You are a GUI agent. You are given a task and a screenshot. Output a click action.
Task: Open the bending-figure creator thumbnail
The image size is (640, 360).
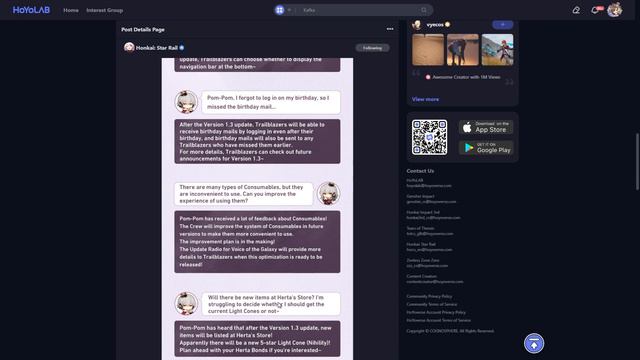tap(462, 50)
